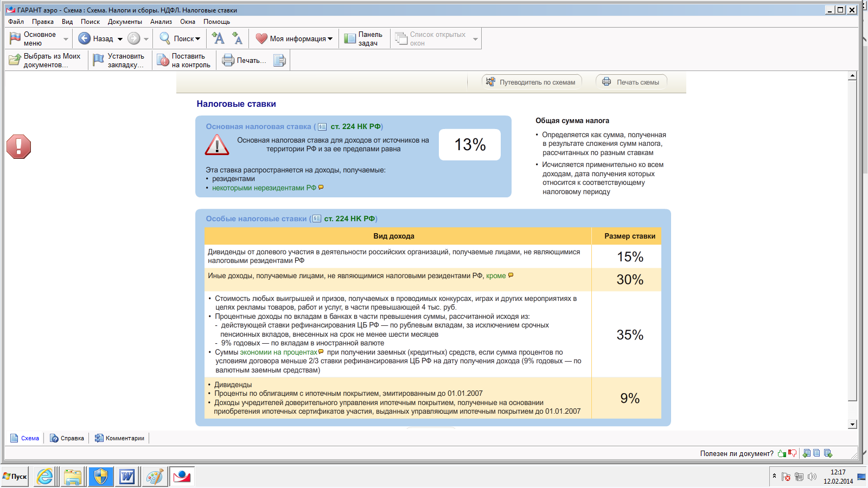Increase font size with enlarge A icon
868x488 pixels.
[x=218, y=38]
